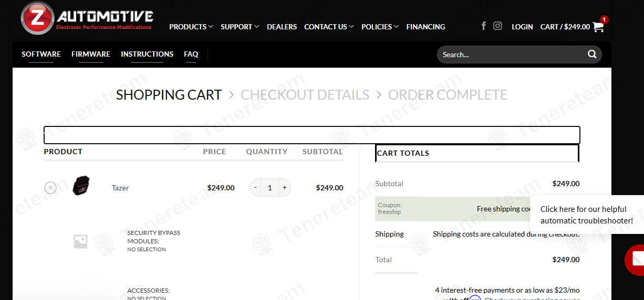Click the Security Bypass Modules text
644x300 pixels.
click(153, 237)
